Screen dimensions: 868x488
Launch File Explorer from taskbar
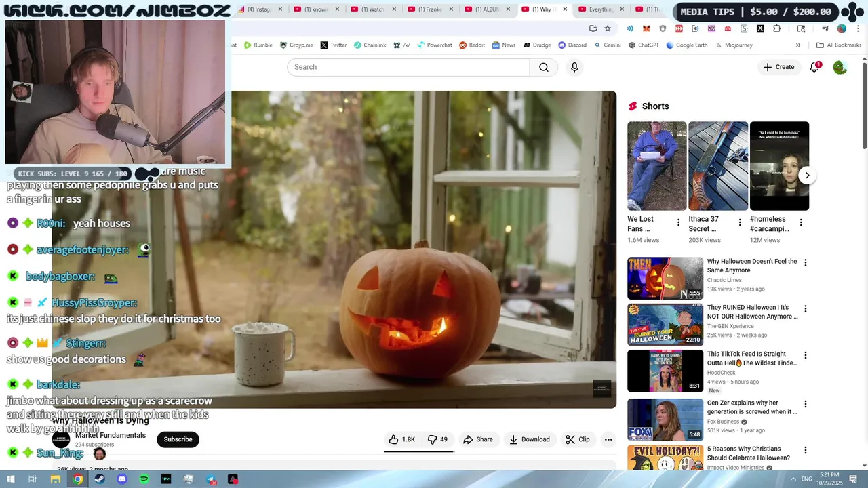(56, 479)
